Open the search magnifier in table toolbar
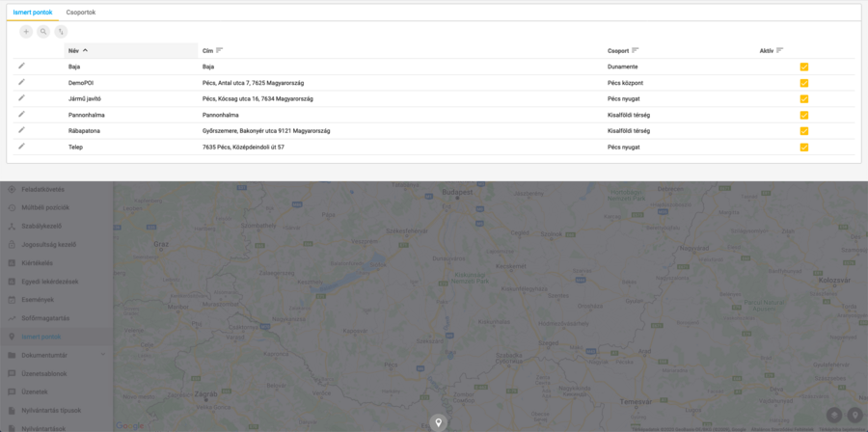 click(43, 32)
